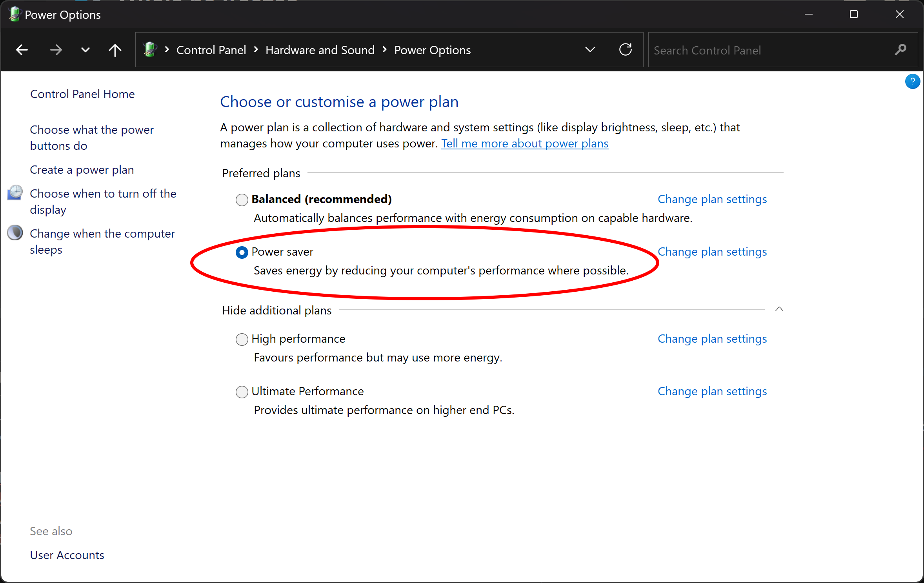Click the Back navigation arrow
Image resolution: width=924 pixels, height=583 pixels.
(x=22, y=50)
